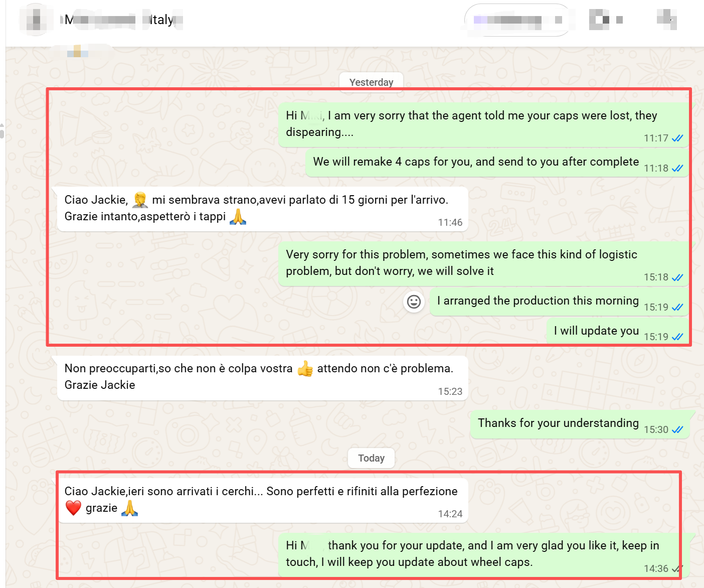
Task: Select message about caps being lost by agent
Action: point(483,124)
